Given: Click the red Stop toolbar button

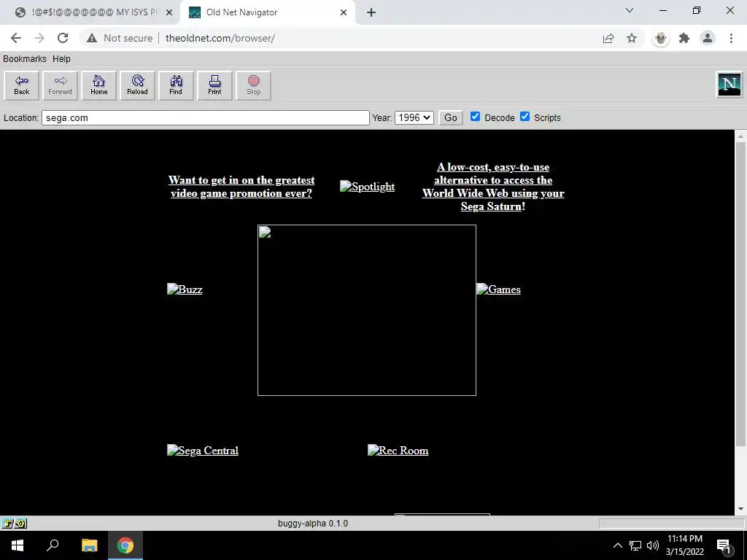Looking at the screenshot, I should pyautogui.click(x=253, y=86).
